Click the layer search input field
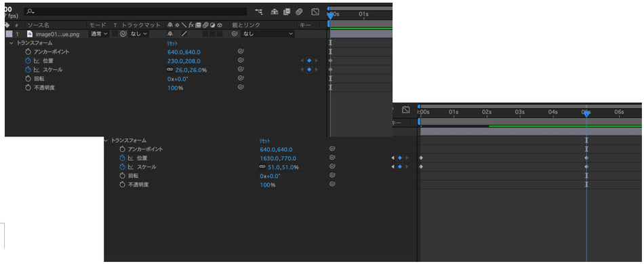This screenshot has height=264, width=644. 136,12
